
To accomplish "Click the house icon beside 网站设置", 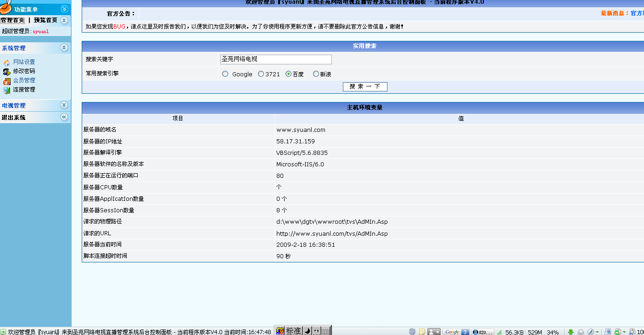I will click(x=6, y=62).
